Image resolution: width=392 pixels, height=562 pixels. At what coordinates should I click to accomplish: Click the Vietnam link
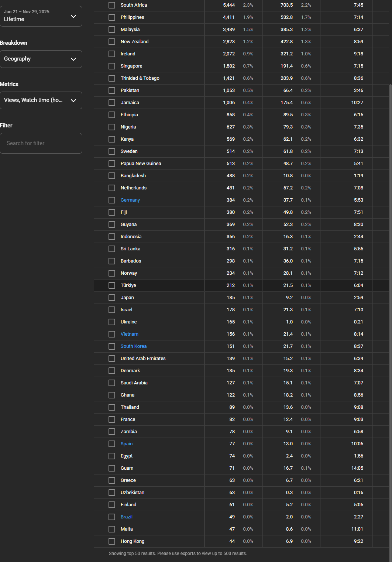129,334
